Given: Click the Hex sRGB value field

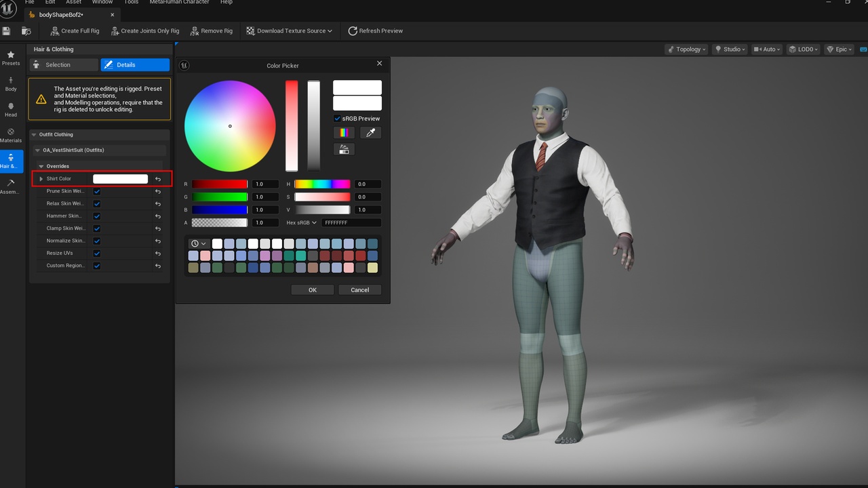Looking at the screenshot, I should tap(351, 222).
